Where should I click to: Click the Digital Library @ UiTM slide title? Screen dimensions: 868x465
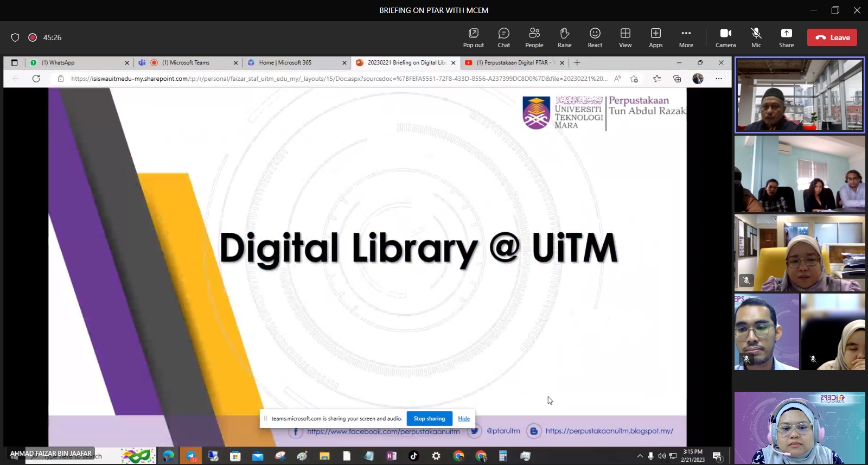point(418,248)
